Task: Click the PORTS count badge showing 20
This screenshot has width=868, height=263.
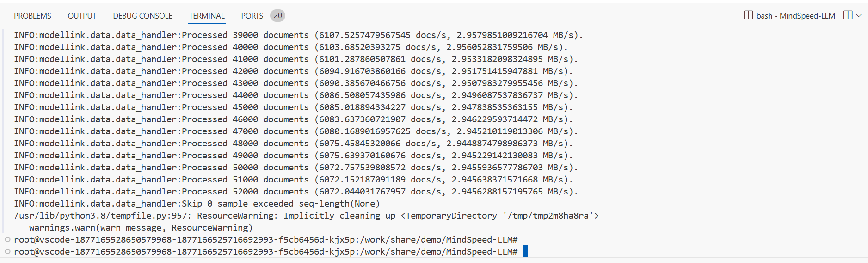Action: [x=277, y=15]
